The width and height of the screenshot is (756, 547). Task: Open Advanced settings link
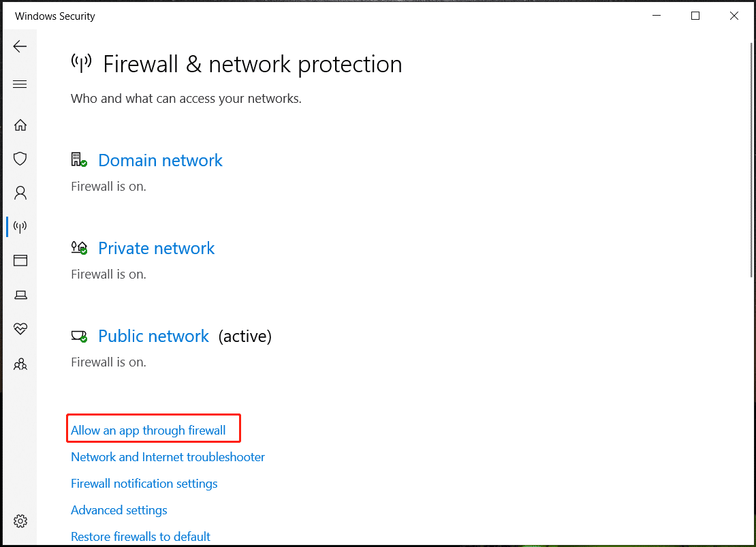119,510
